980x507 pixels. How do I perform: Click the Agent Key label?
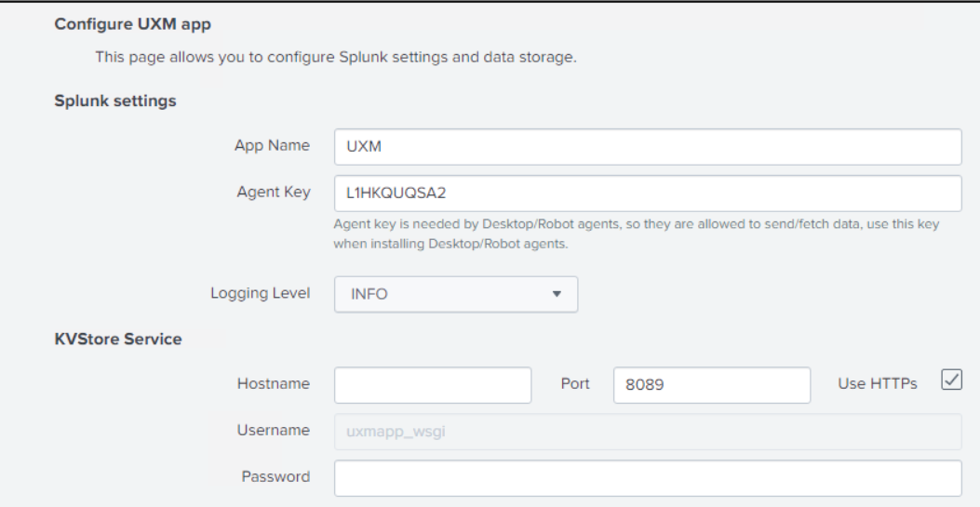click(273, 193)
